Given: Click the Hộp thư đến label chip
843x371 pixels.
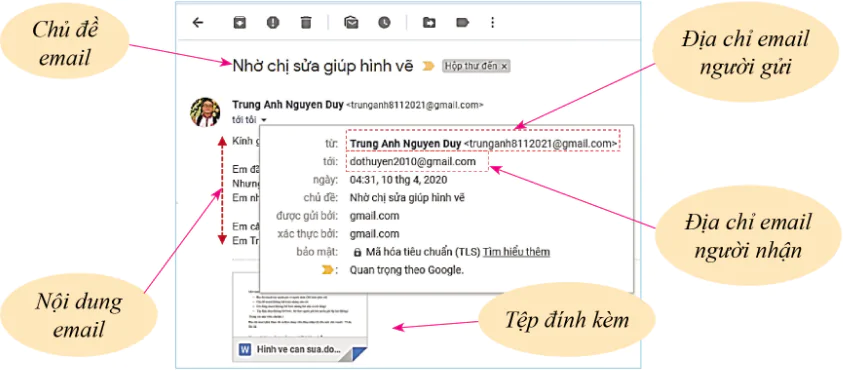Looking at the screenshot, I should 476,66.
